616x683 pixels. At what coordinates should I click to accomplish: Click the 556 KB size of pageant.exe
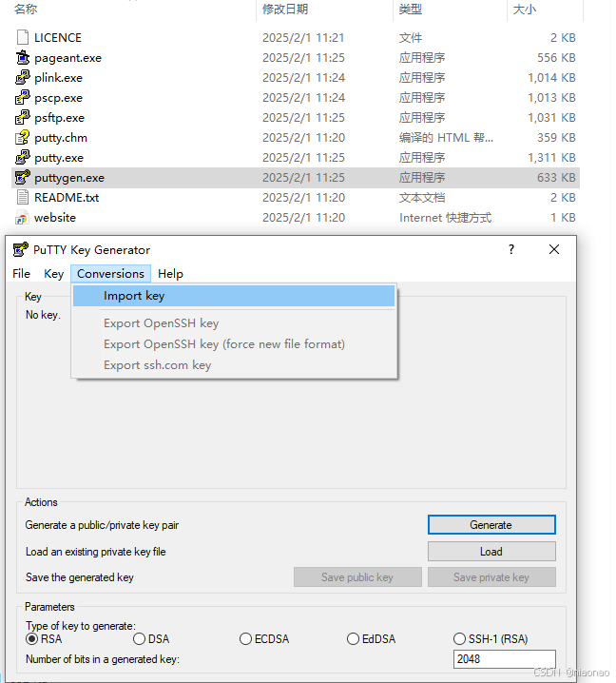(x=556, y=57)
